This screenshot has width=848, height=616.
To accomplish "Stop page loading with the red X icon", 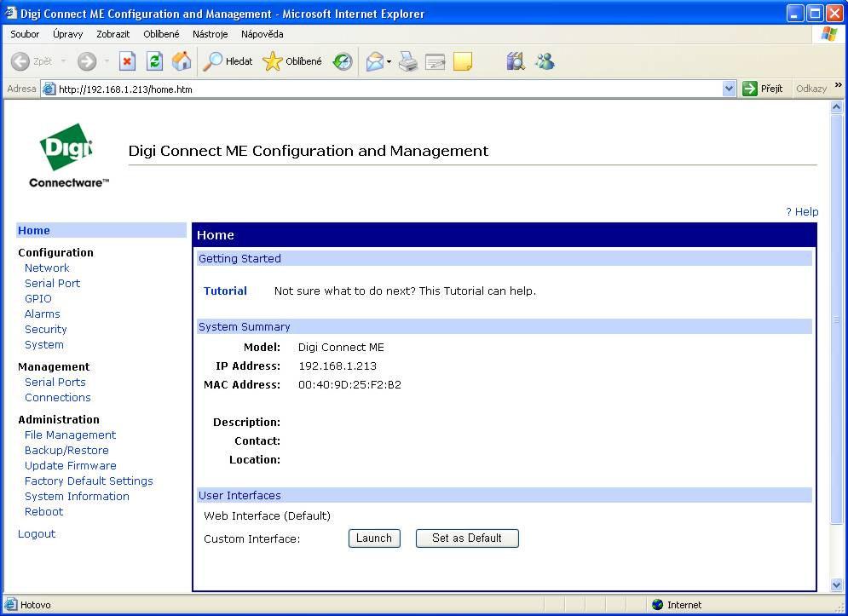I will [x=127, y=61].
